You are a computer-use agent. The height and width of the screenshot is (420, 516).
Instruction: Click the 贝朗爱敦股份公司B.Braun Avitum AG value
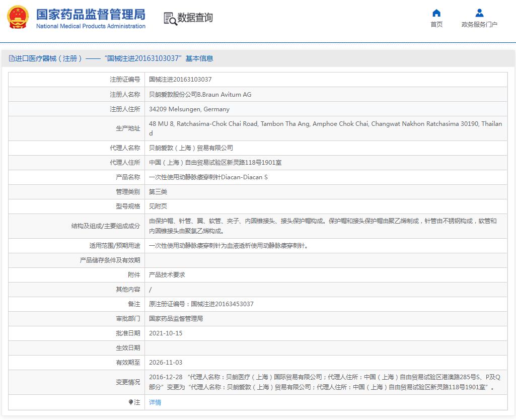[x=200, y=95]
